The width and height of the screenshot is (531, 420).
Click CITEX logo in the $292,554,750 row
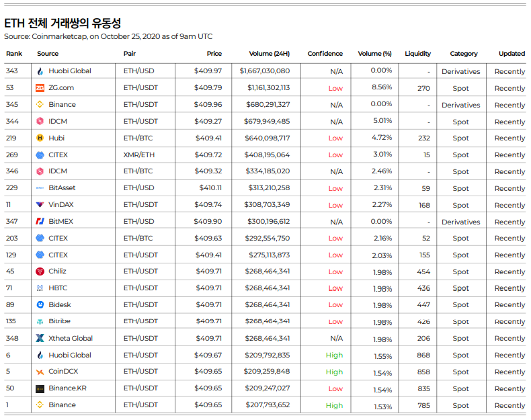40,239
